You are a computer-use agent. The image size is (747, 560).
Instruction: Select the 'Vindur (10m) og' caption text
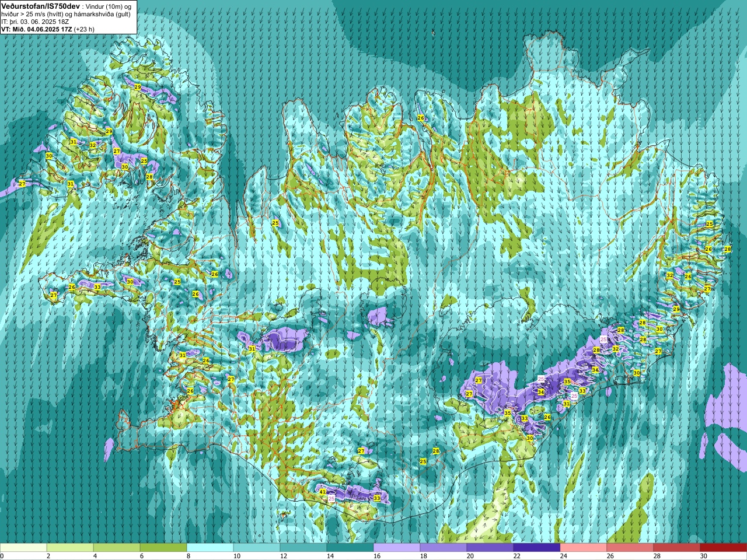click(109, 6)
